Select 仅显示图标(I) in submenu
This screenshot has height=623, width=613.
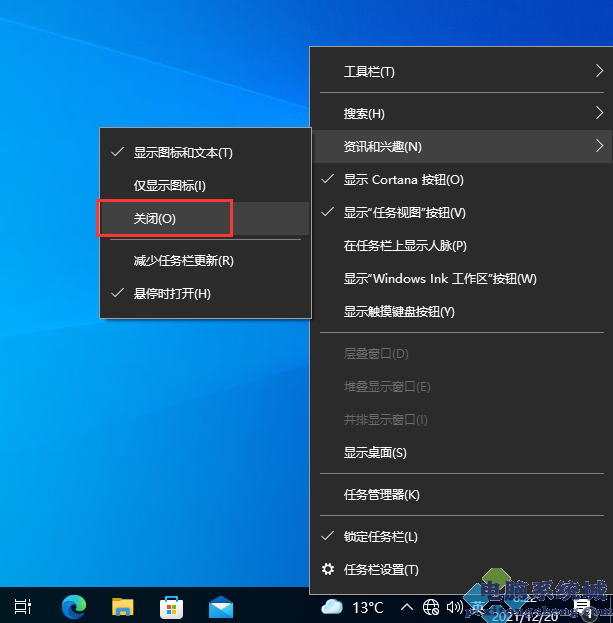(205, 186)
